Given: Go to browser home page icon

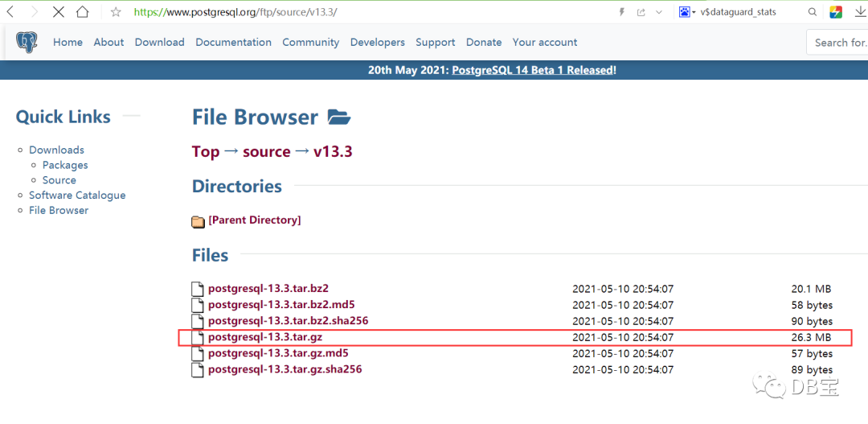Looking at the screenshot, I should tap(83, 11).
